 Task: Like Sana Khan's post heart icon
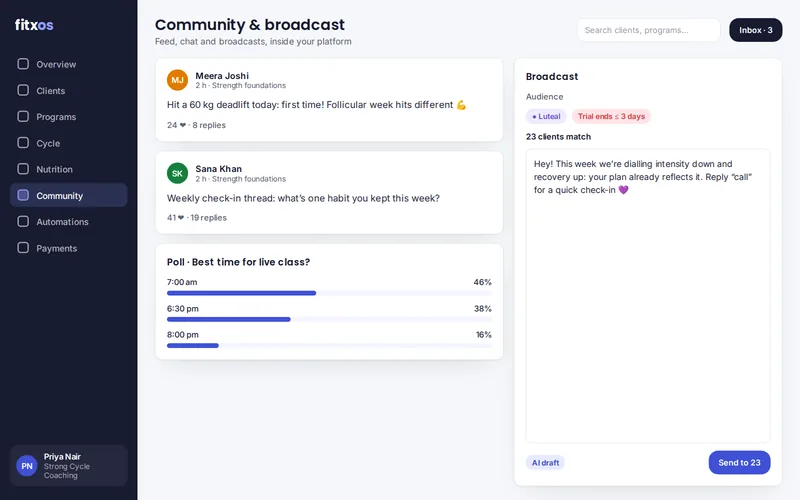181,218
